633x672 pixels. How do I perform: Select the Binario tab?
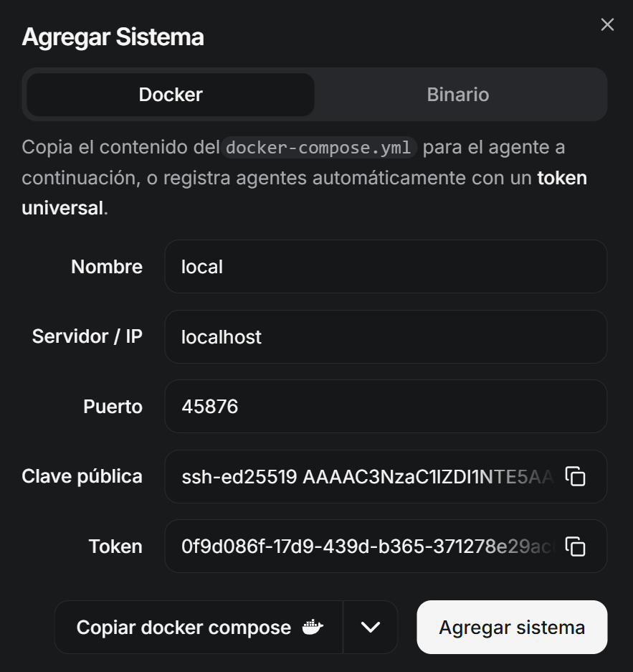coord(458,95)
